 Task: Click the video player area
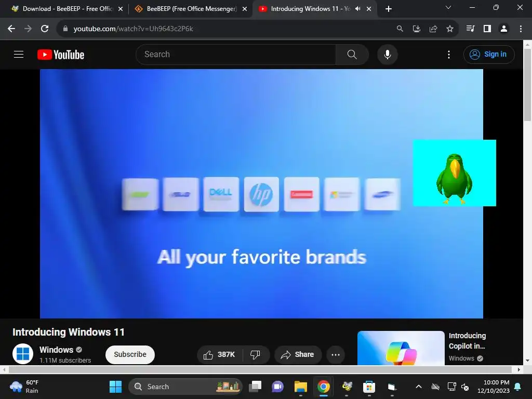click(261, 194)
